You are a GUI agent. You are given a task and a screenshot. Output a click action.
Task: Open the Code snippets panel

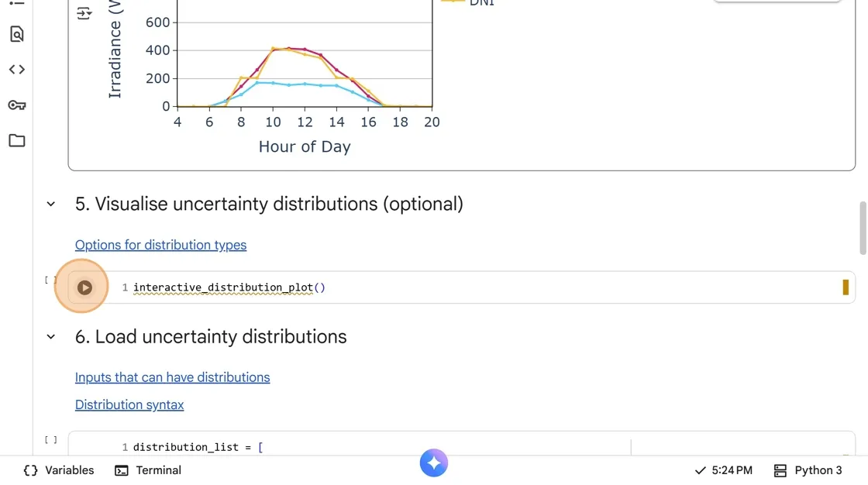coord(17,70)
